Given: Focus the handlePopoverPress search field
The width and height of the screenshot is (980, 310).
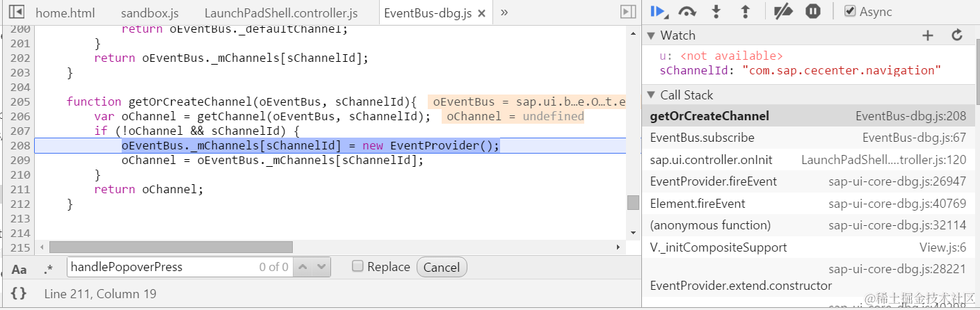Looking at the screenshot, I should (x=180, y=267).
